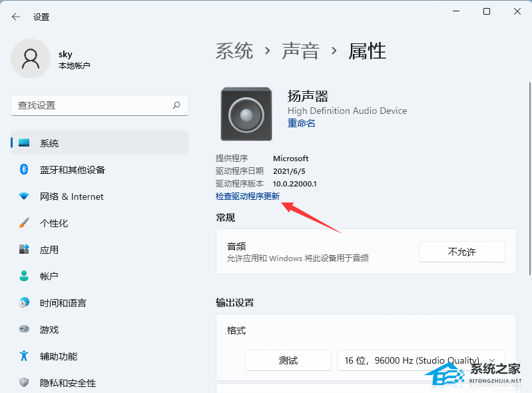Open 隐私和安全性 settings
The height and width of the screenshot is (393, 532).
100,382
